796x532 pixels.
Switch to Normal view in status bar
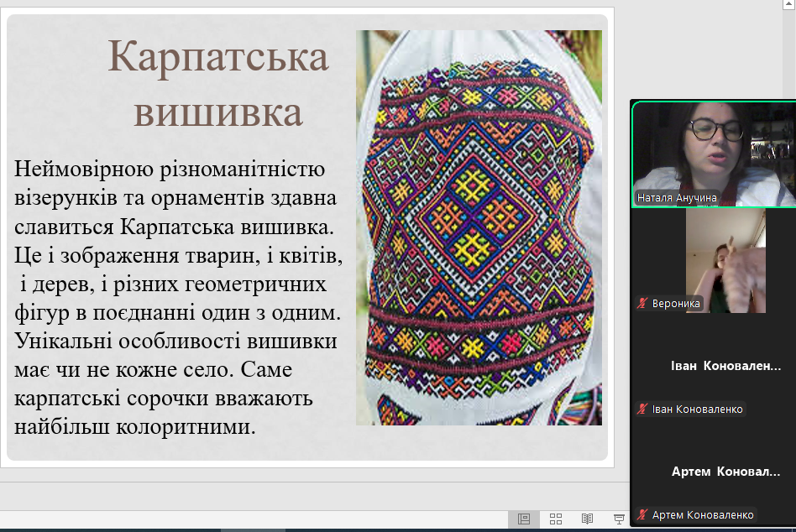pyautogui.click(x=524, y=519)
